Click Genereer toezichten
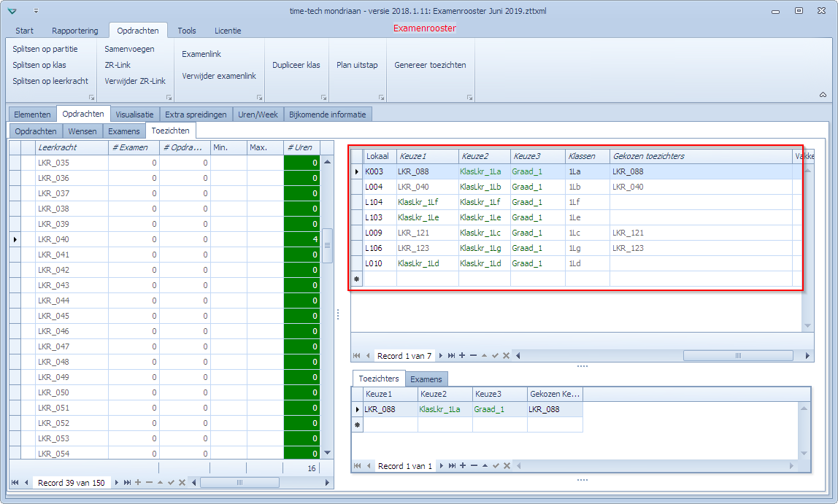Image resolution: width=838 pixels, height=504 pixels. click(x=430, y=65)
